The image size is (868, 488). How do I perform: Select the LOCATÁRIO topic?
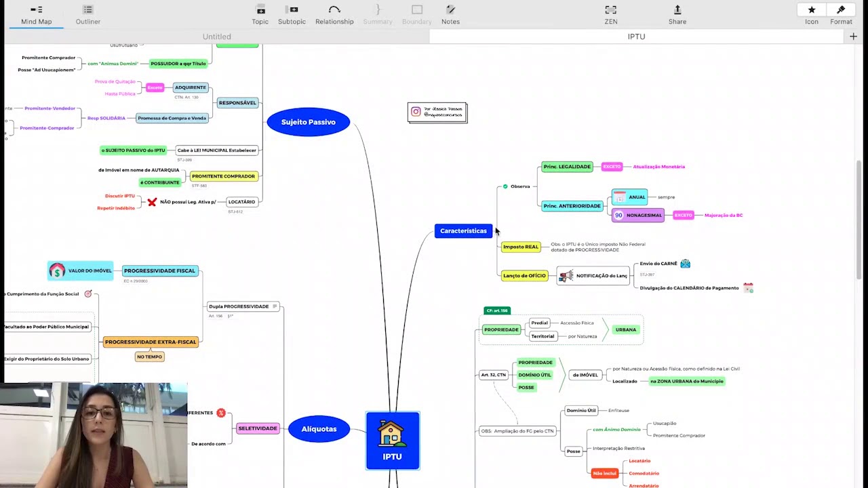tap(241, 202)
